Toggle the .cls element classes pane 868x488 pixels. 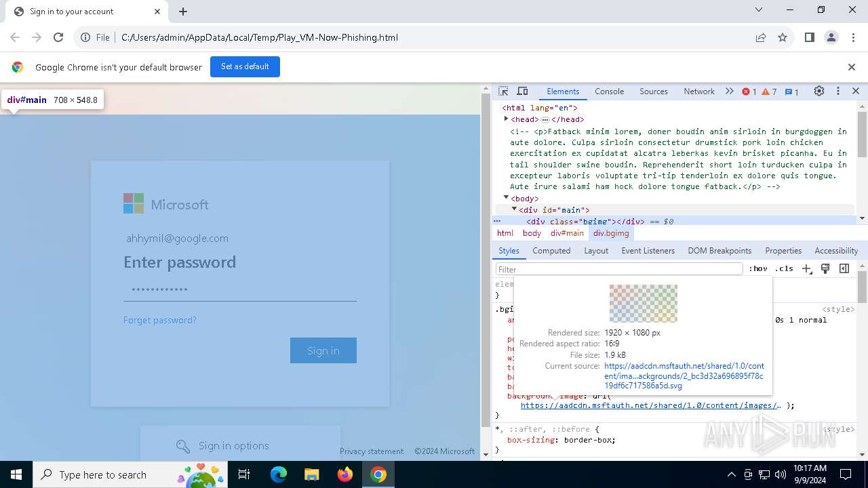tap(784, 269)
